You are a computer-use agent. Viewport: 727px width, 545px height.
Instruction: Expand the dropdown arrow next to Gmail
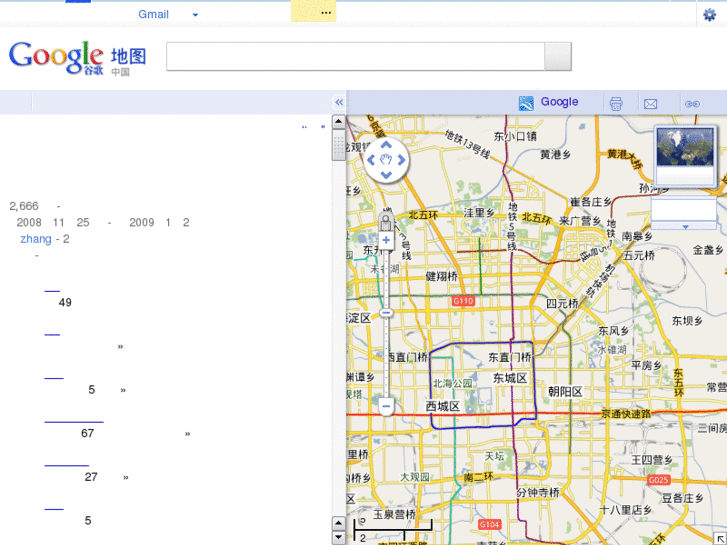click(196, 15)
